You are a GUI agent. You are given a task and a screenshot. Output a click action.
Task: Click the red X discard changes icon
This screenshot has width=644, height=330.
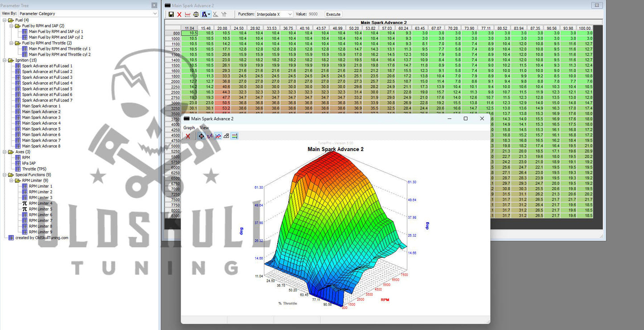click(180, 14)
